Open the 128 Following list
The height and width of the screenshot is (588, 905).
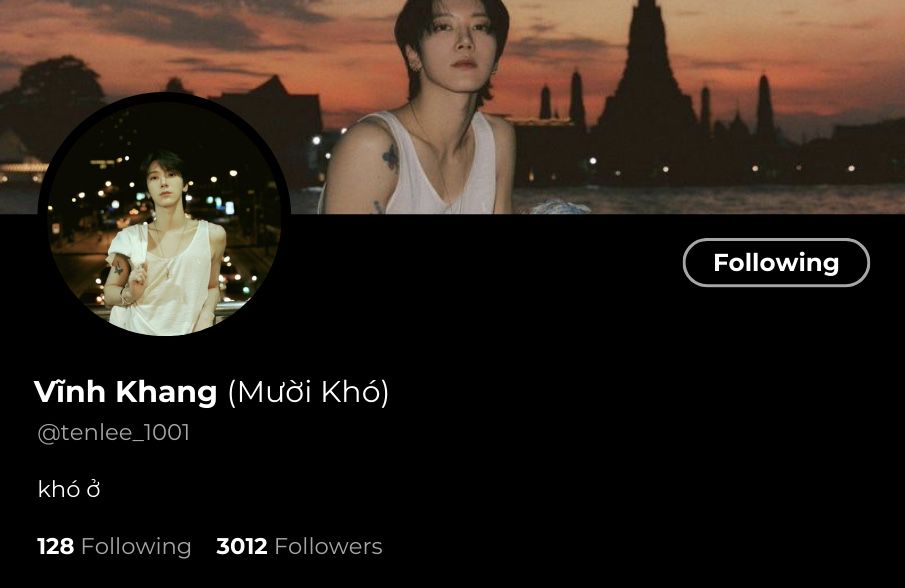[114, 546]
